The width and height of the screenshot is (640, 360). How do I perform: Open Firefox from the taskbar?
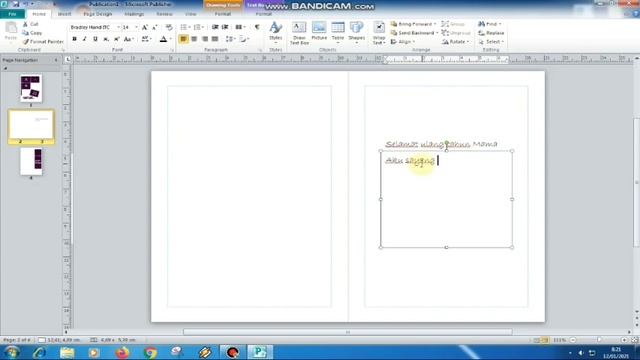tap(122, 352)
